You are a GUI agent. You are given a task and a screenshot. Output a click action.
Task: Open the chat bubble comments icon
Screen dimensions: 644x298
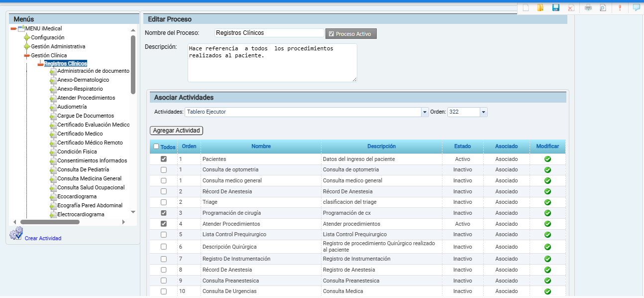[636, 7]
